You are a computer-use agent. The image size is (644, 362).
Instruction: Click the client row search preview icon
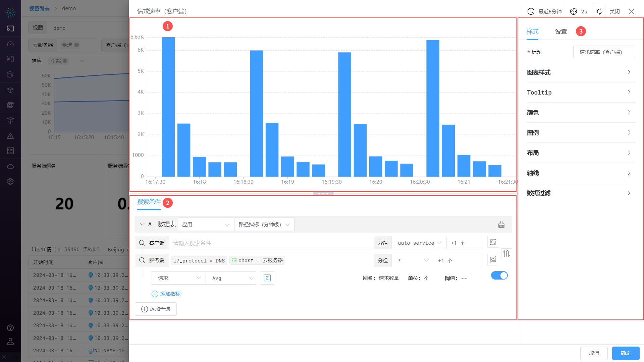(x=493, y=242)
